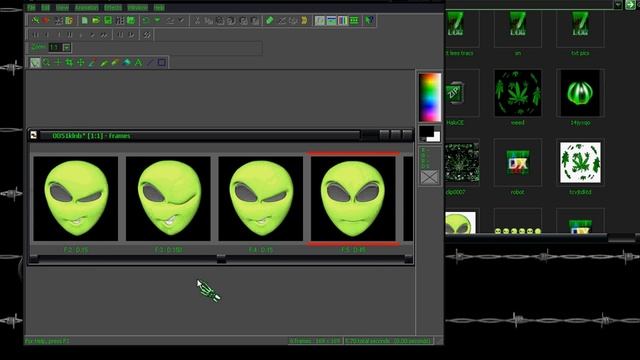The image size is (640, 360).
Task: Select the Flood Fill tool
Action: coord(127,62)
